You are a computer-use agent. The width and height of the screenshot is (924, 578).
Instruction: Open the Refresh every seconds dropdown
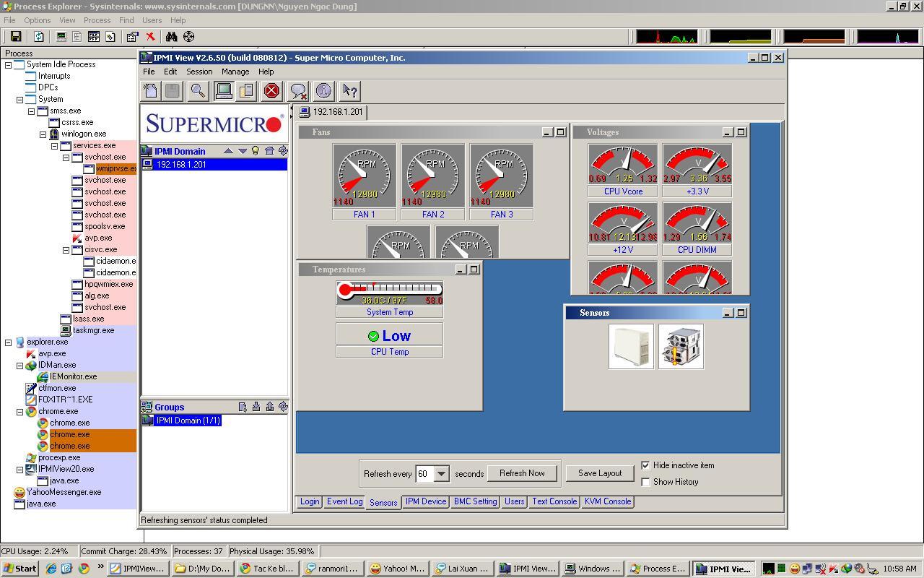click(x=441, y=474)
